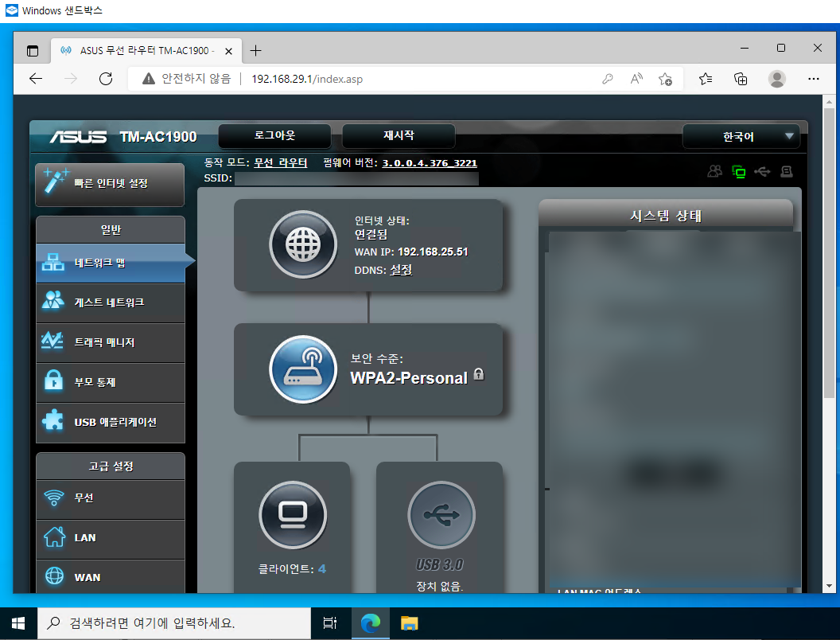Click the 트래픽 매니저 graph icon
Screen dimensions: 840x640
point(52,341)
